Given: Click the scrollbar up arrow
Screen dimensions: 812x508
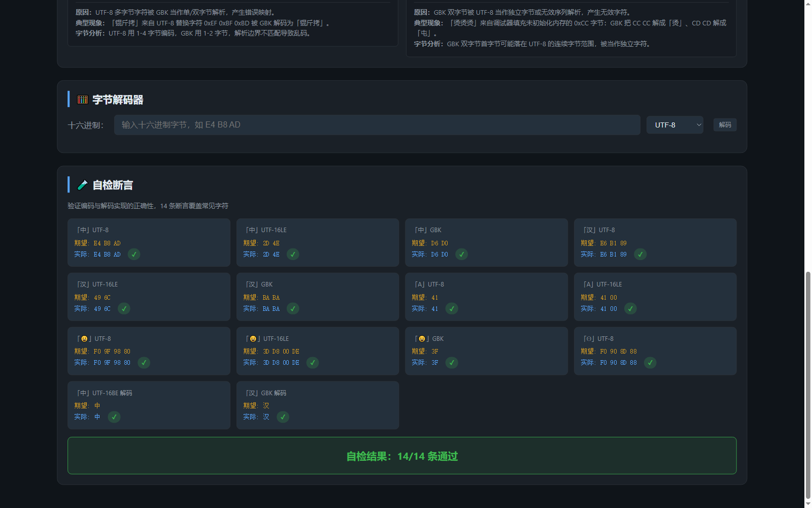Looking at the screenshot, I should 808,4.
